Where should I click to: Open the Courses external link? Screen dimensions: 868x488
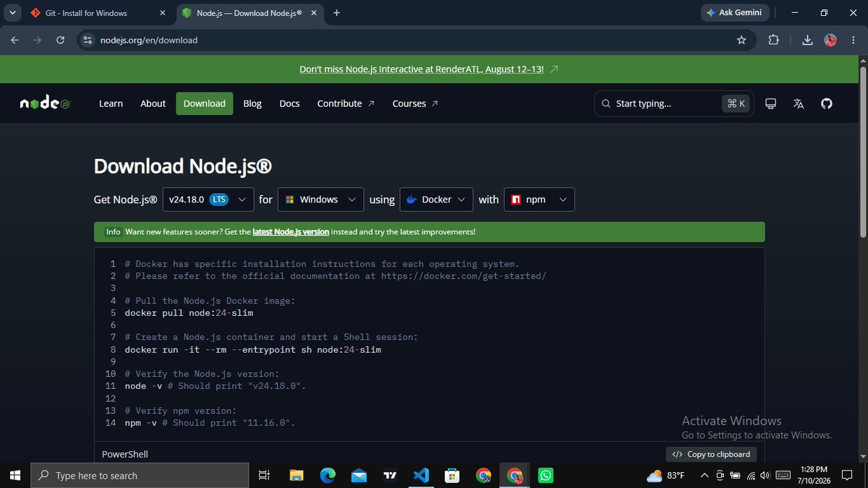point(415,103)
